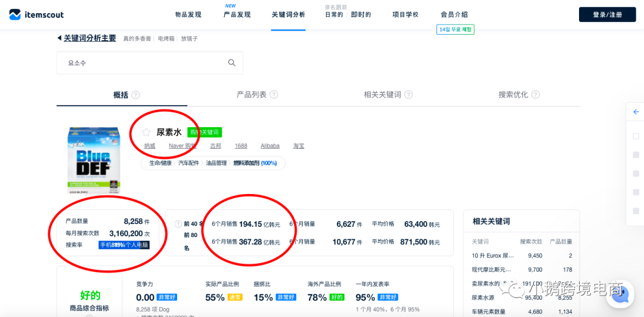644x317 pixels.
Task: Go back to 关键词分析主要
Action: click(x=89, y=38)
